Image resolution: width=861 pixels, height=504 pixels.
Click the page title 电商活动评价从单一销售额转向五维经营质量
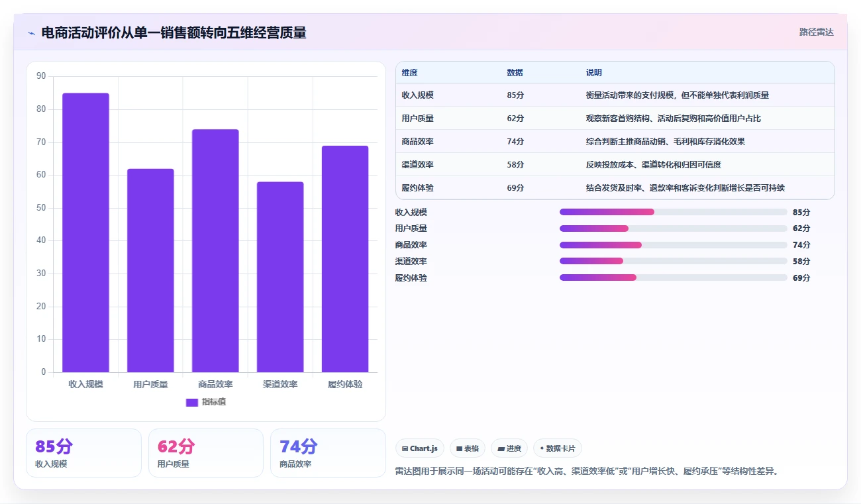point(174,32)
